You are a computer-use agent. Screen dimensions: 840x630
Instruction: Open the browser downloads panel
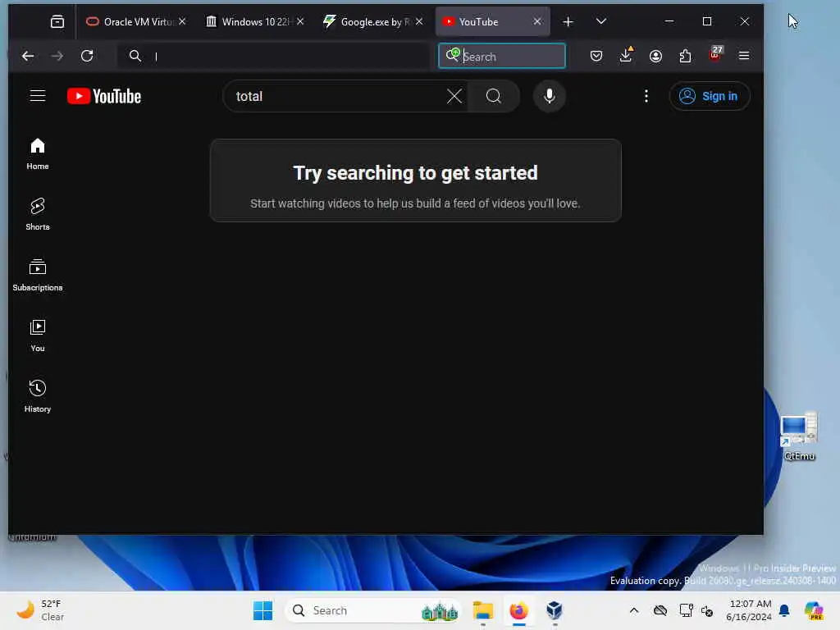point(626,57)
